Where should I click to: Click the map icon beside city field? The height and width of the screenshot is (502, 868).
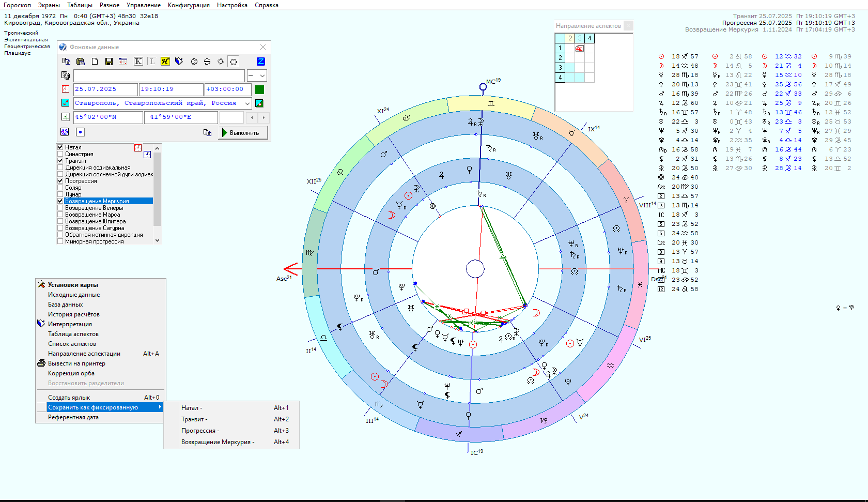[x=259, y=103]
